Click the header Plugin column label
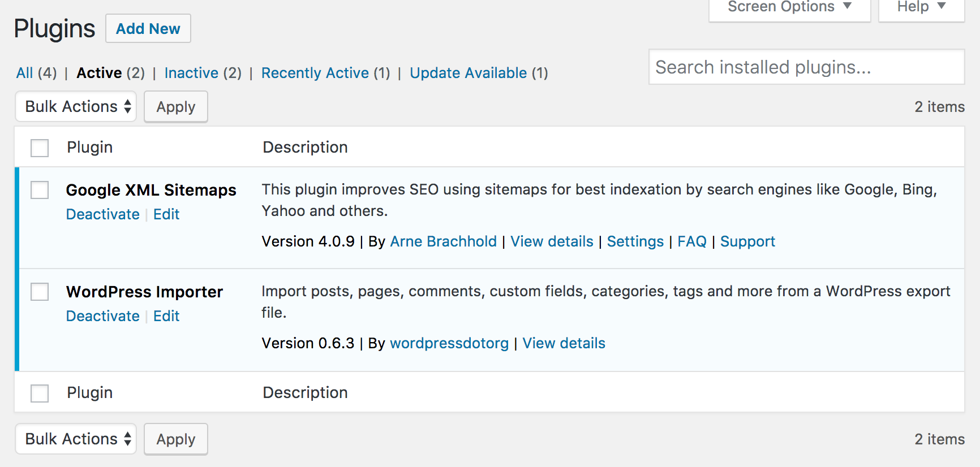The width and height of the screenshot is (980, 467). [x=89, y=147]
